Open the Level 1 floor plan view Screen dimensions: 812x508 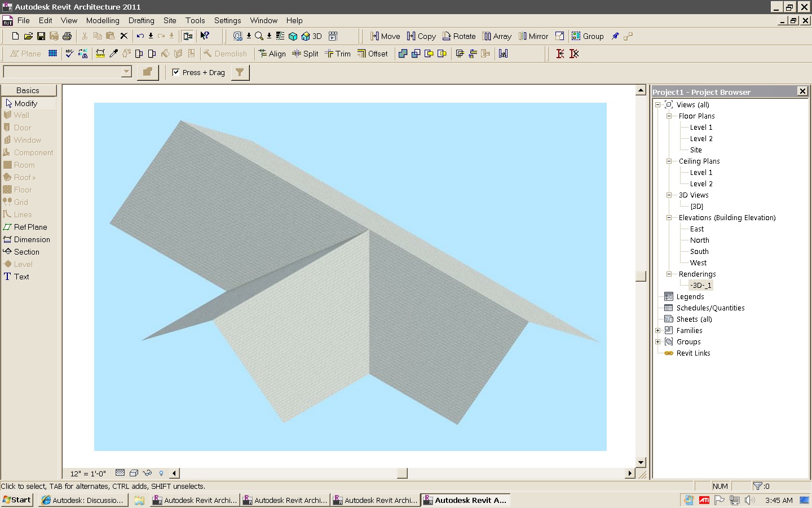coord(701,127)
